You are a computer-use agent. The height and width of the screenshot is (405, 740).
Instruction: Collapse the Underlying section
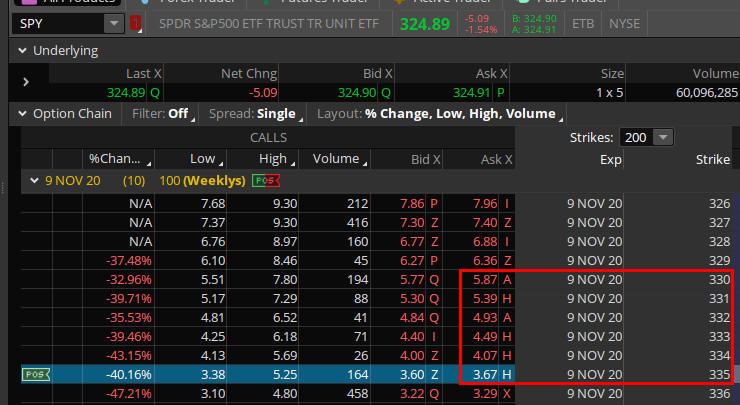pos(22,51)
